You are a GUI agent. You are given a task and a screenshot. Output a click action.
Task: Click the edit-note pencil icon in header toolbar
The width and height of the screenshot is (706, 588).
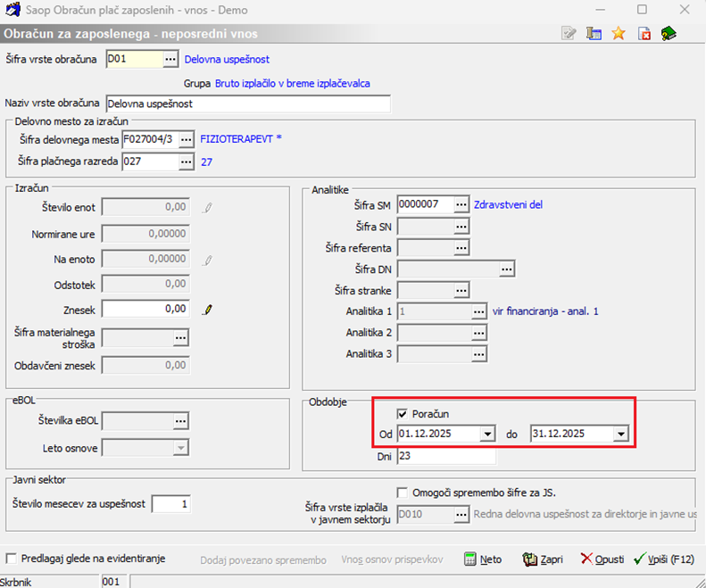tap(569, 33)
